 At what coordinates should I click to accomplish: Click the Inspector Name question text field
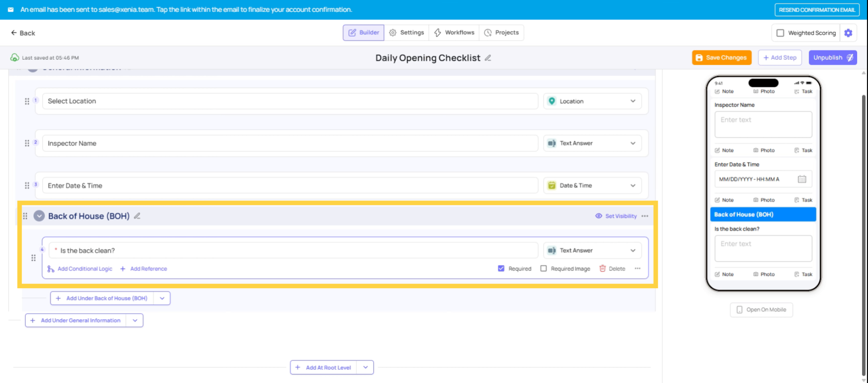coord(289,143)
